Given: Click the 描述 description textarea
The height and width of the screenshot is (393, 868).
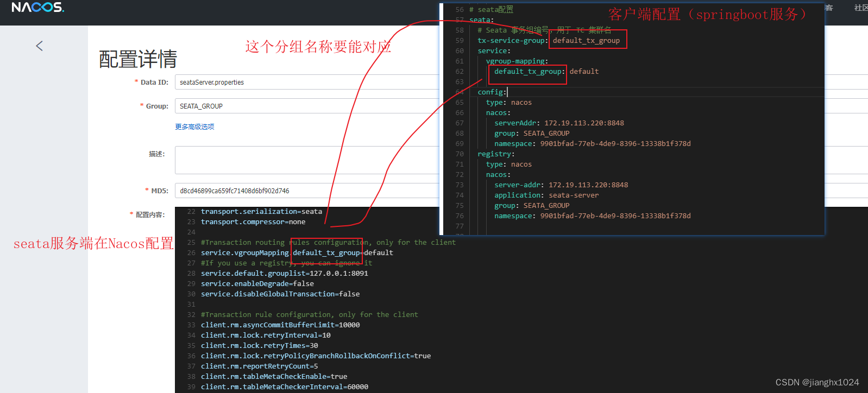Looking at the screenshot, I should (x=307, y=160).
